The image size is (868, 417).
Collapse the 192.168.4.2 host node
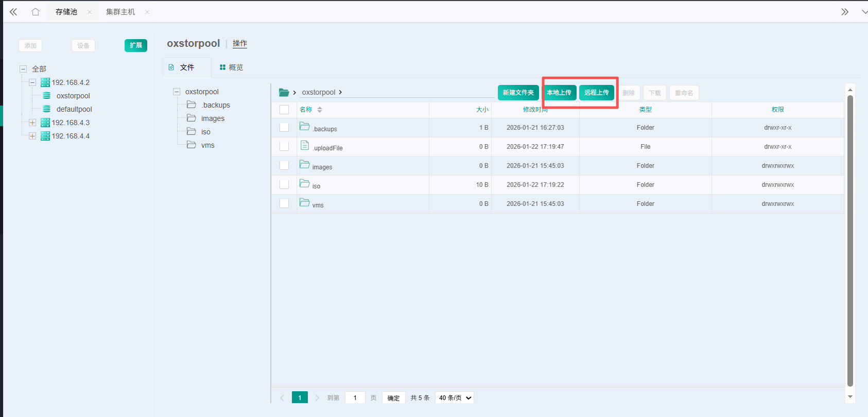[x=32, y=82]
